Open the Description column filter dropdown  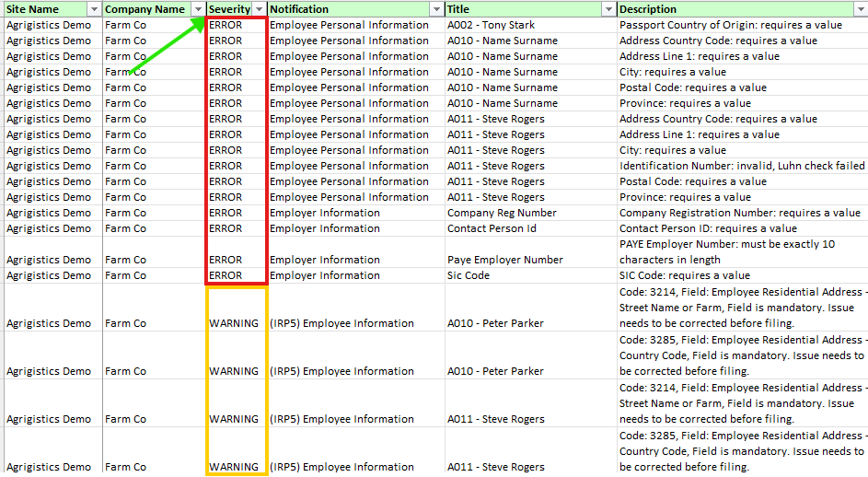(x=861, y=9)
